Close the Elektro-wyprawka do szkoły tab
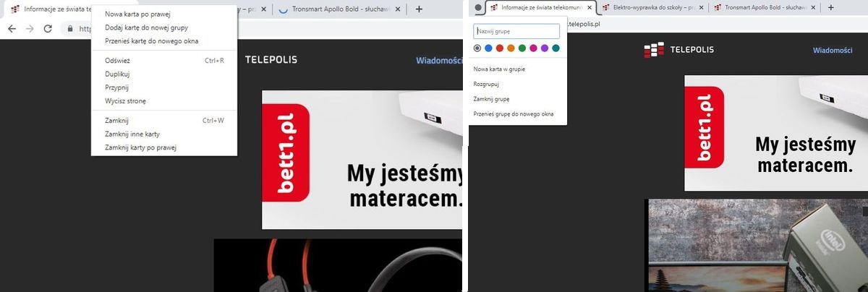 point(702,7)
